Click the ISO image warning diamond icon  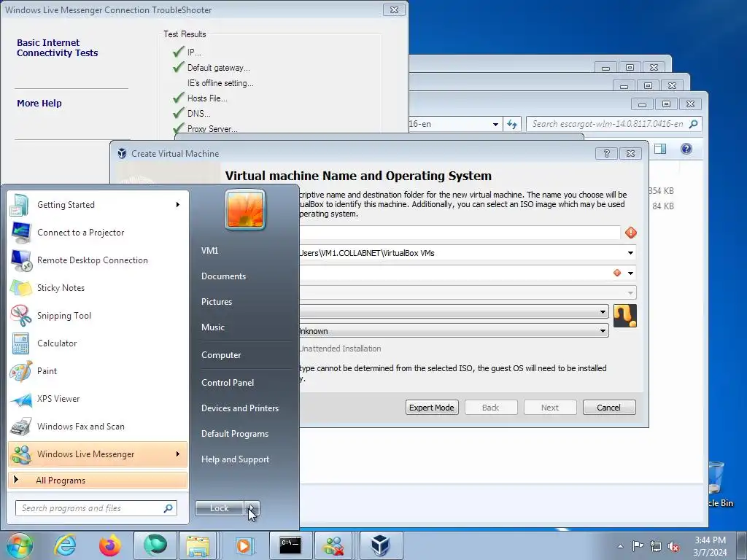coord(617,273)
